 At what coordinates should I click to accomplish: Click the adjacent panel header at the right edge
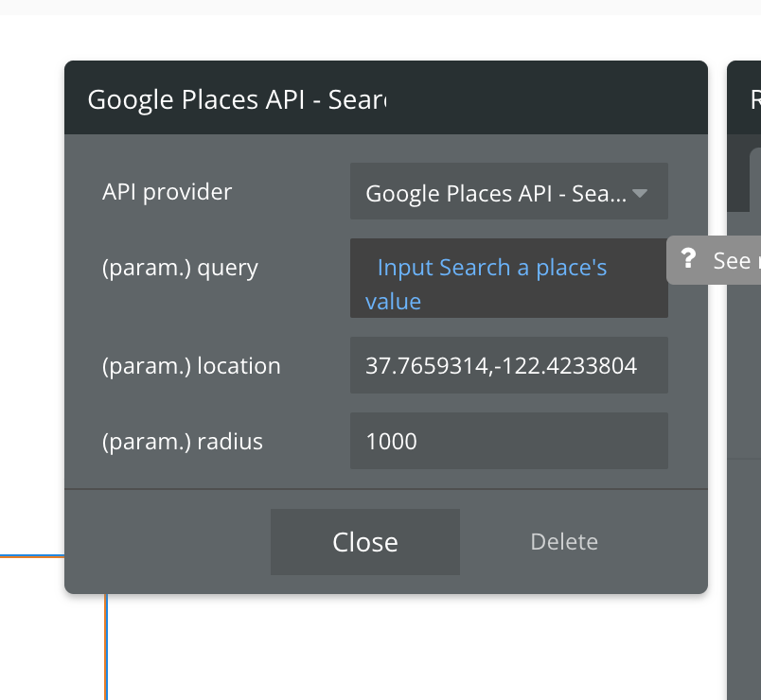pos(748,98)
